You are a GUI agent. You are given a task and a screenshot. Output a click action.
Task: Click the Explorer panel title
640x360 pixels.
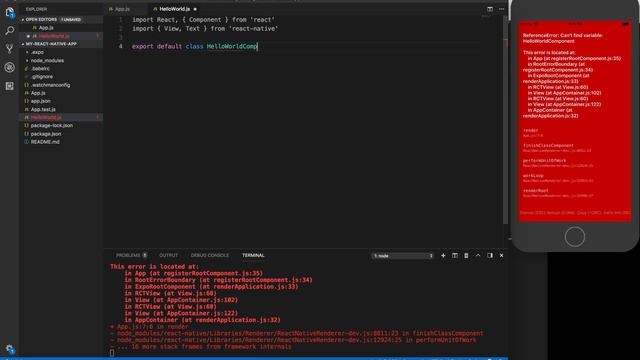click(x=36, y=9)
